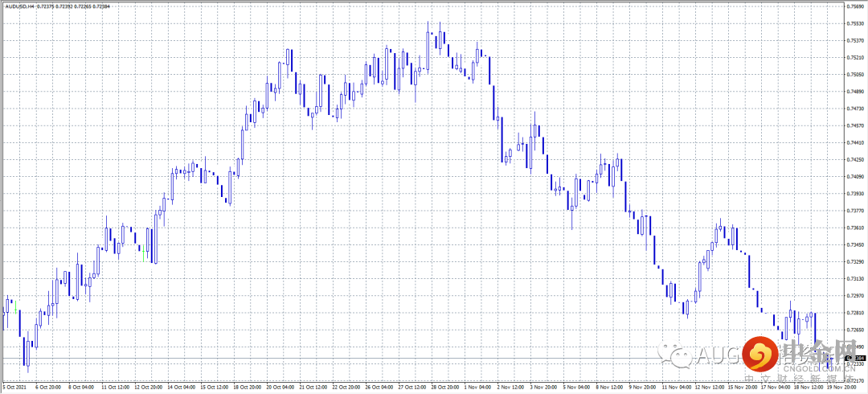
Task: Click the 0.73130 price axis label
Action: [856, 279]
